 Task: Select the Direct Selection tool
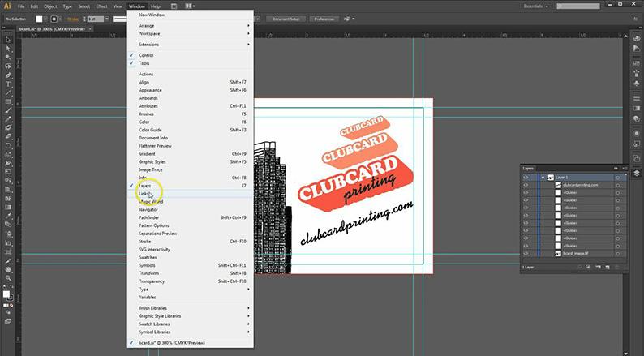[x=8, y=49]
